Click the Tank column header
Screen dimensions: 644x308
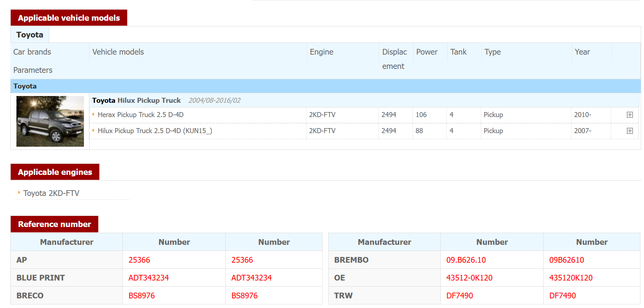(458, 52)
